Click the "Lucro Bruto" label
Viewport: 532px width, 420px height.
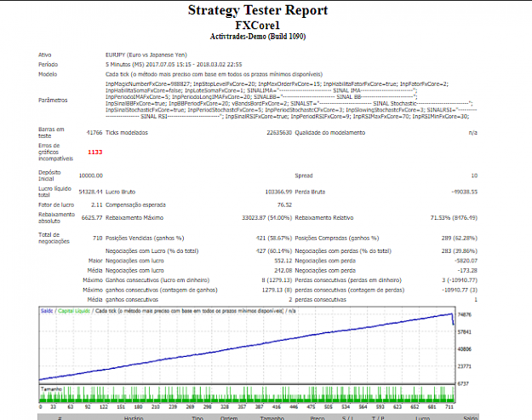121,192
